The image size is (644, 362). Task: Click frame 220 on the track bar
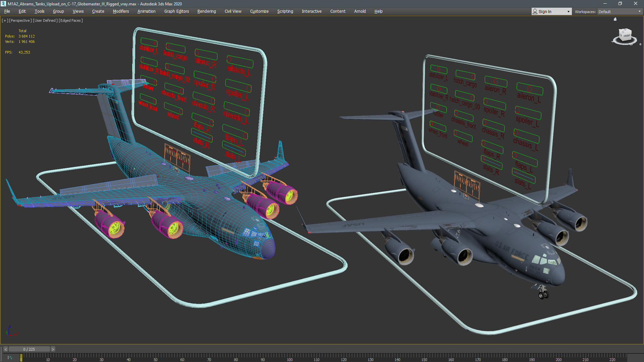612,359
